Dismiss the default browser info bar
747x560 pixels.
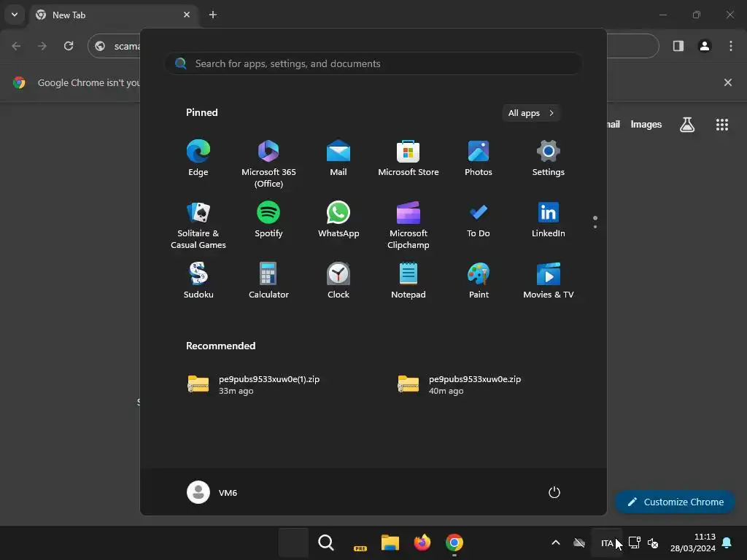(728, 82)
